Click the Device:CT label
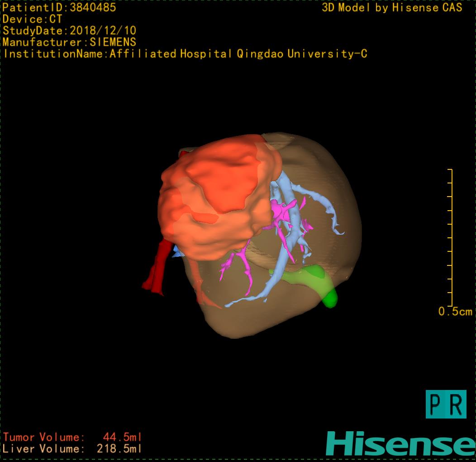The height and width of the screenshot is (462, 476). tap(32, 19)
